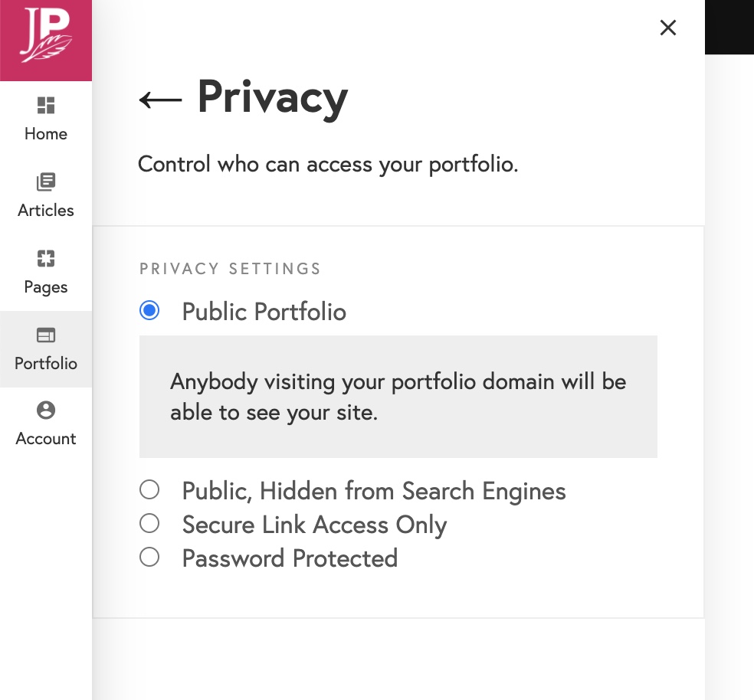Click the Pages text label
The image size is (754, 700).
click(46, 287)
